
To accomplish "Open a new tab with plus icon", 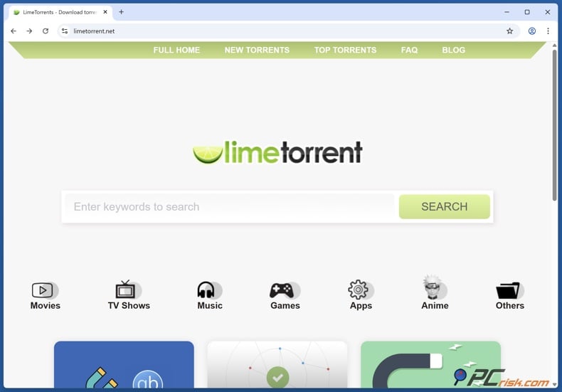I will 121,12.
